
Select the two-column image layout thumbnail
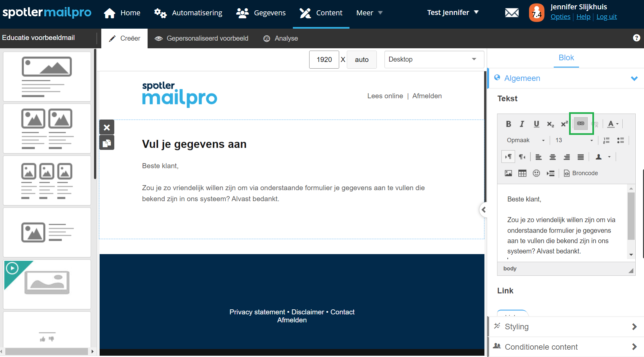(x=47, y=129)
